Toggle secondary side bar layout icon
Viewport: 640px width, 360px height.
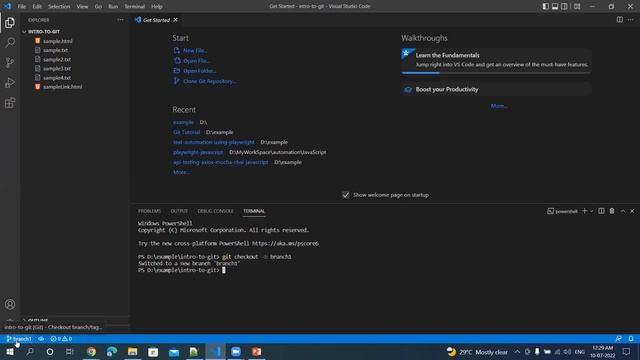[564, 6]
